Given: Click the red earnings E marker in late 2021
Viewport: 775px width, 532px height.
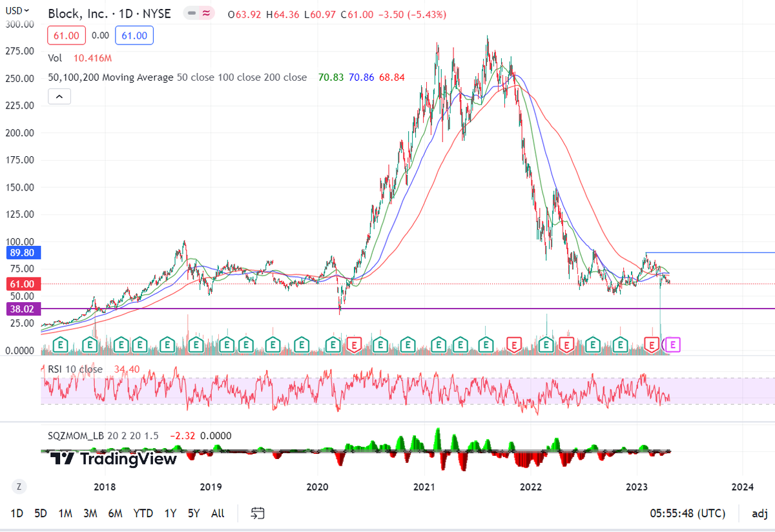Looking at the screenshot, I should point(513,345).
